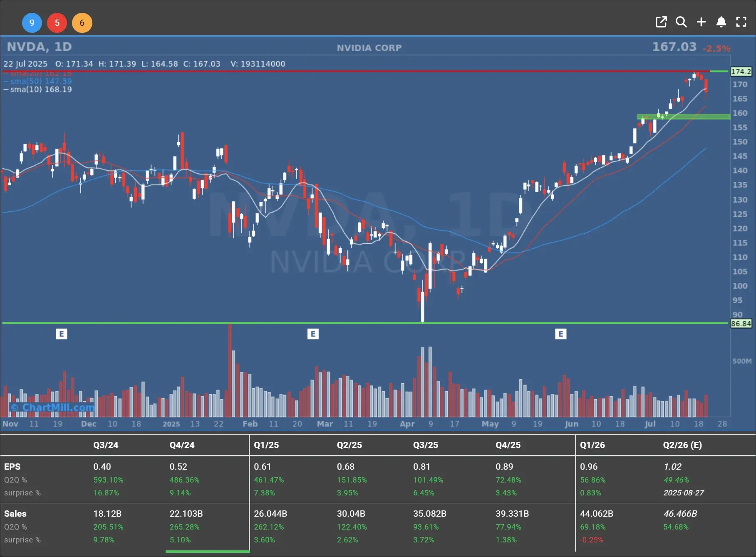Click EPS surprise 16.87%

[106, 493]
